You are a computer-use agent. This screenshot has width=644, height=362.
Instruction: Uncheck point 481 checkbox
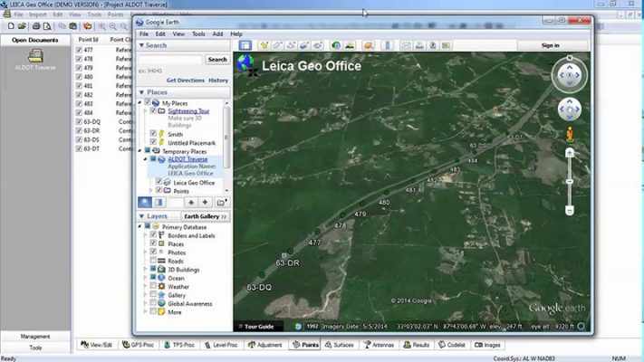79,86
